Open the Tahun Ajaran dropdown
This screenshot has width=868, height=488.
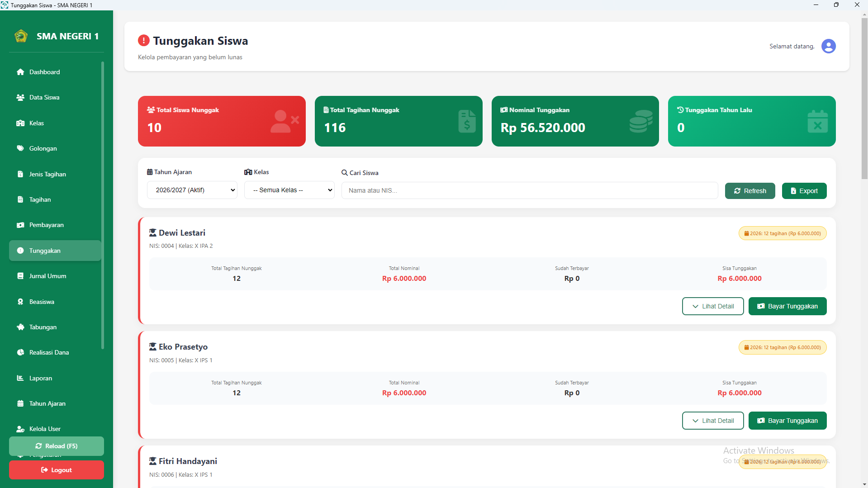click(192, 190)
